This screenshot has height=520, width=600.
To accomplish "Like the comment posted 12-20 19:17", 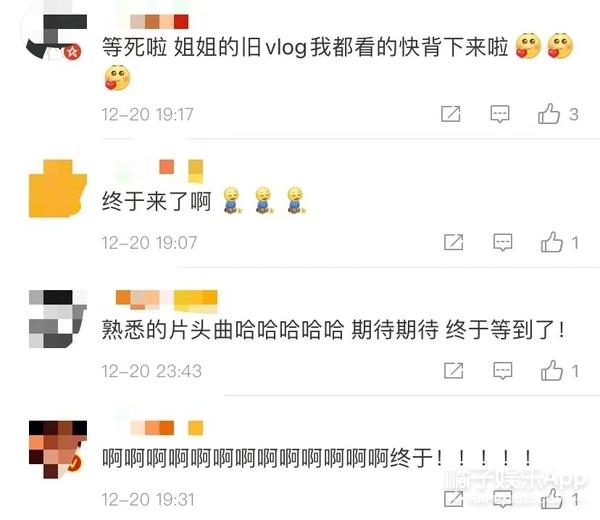I will [549, 114].
